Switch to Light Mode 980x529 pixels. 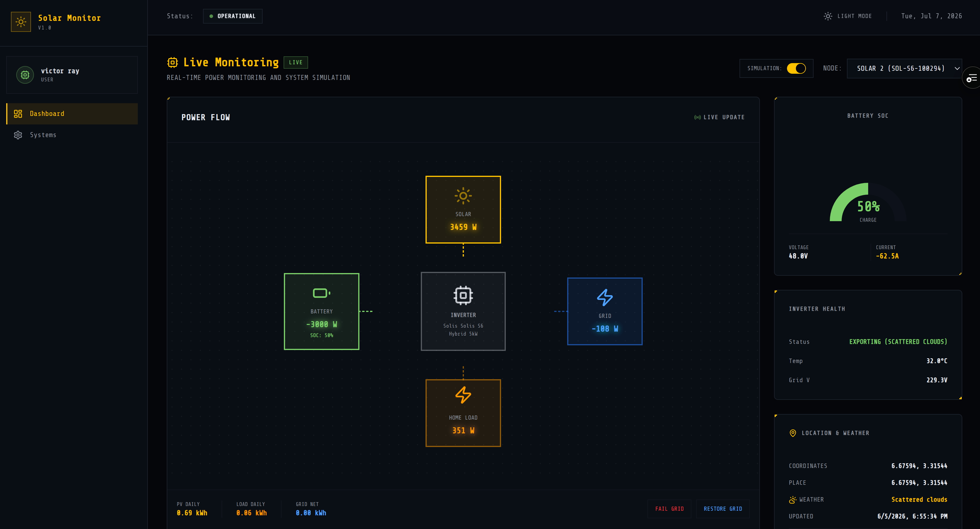point(848,16)
